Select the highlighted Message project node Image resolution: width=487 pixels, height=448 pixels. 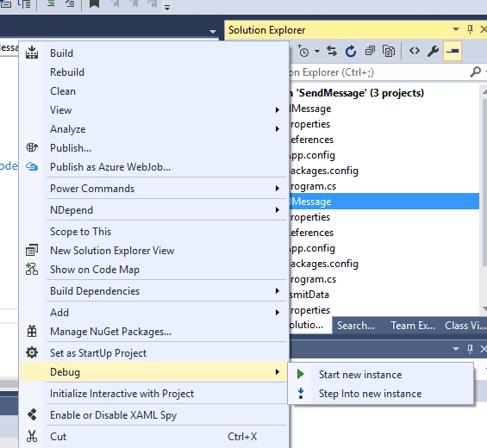[384, 202]
